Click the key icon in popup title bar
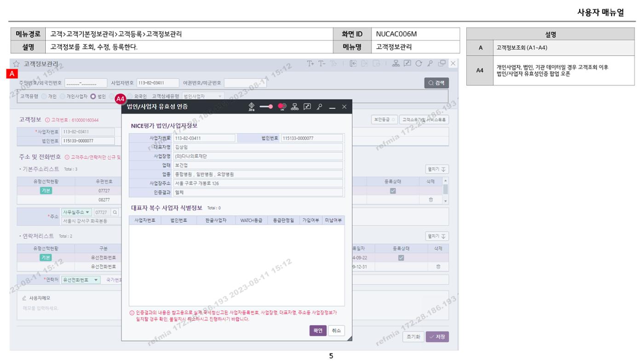The width and height of the screenshot is (644, 362). click(319, 107)
